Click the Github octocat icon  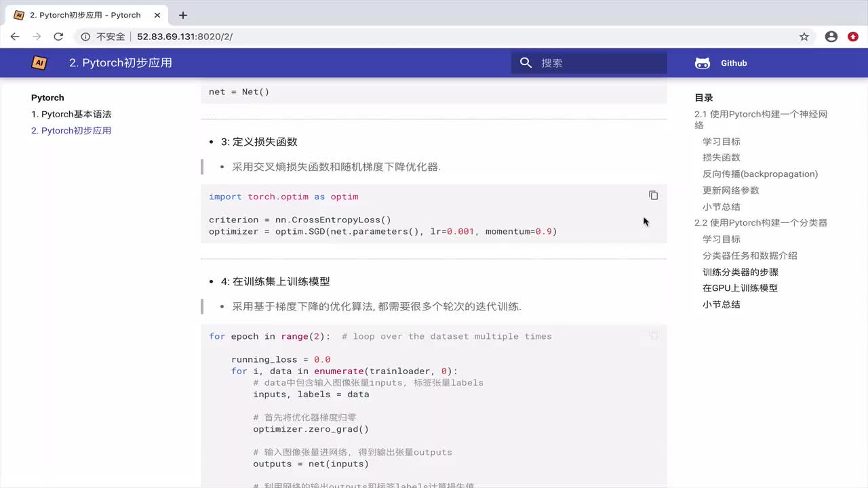(x=703, y=63)
